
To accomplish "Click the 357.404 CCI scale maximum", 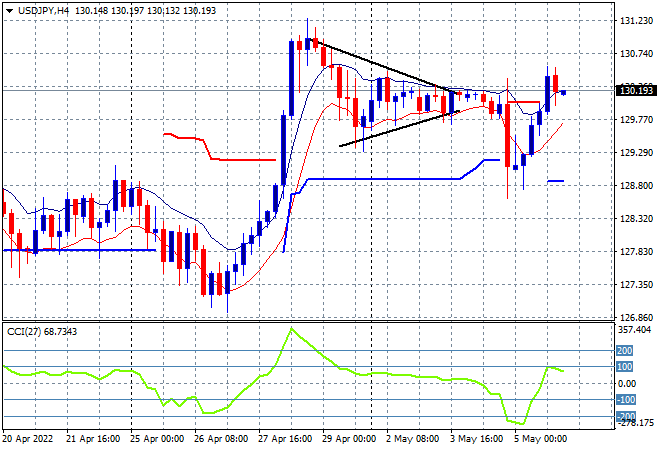I will click(635, 330).
